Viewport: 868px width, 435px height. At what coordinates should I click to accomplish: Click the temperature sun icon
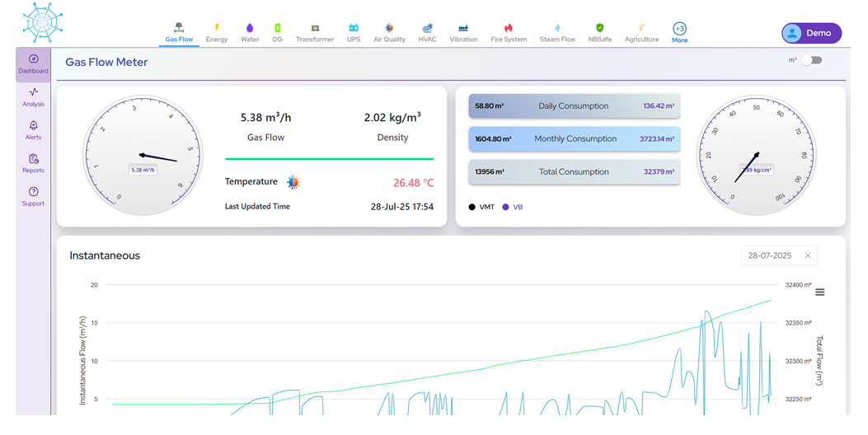(293, 182)
